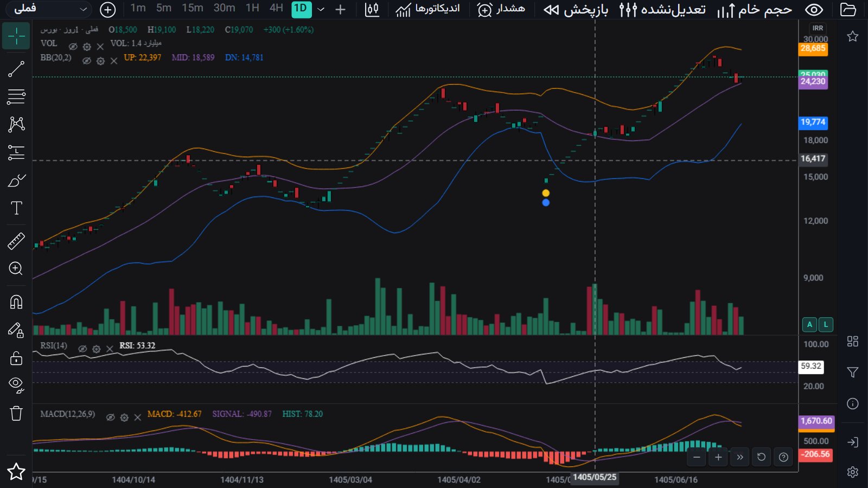
Task: Activate the zoom in tool
Action: coord(16,268)
